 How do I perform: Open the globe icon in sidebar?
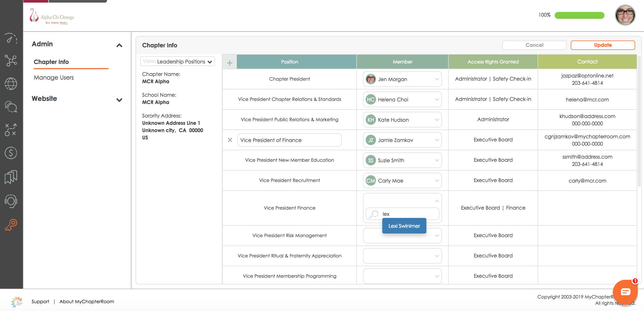pyautogui.click(x=11, y=84)
